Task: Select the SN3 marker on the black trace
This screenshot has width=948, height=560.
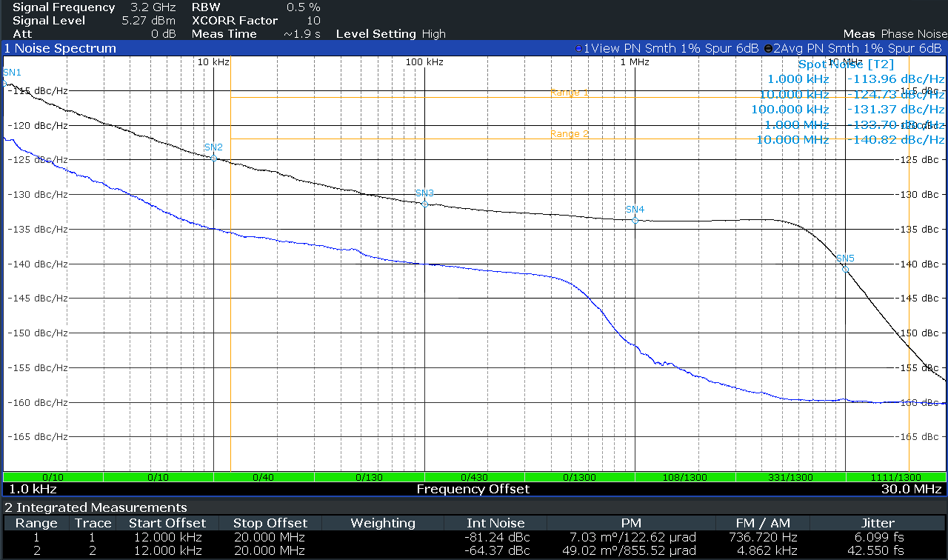Action: click(x=424, y=204)
